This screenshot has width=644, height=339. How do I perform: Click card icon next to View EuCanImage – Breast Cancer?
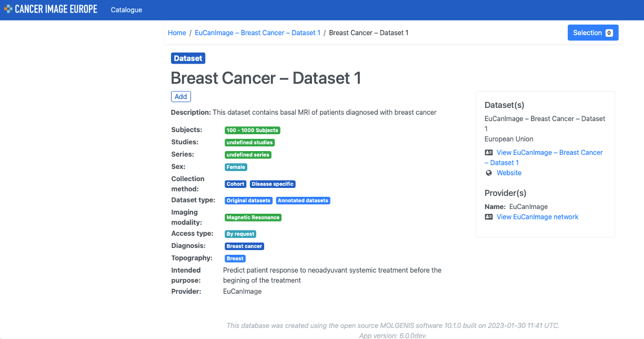(489, 152)
